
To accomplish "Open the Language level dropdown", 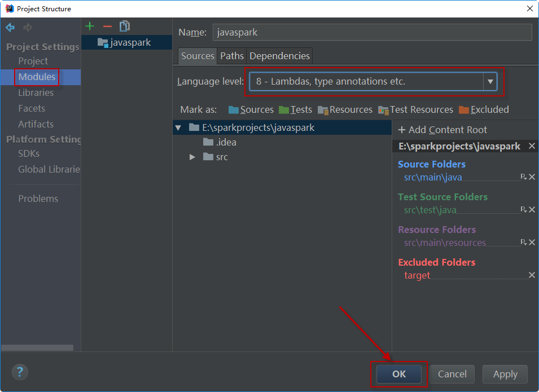I will (x=490, y=82).
